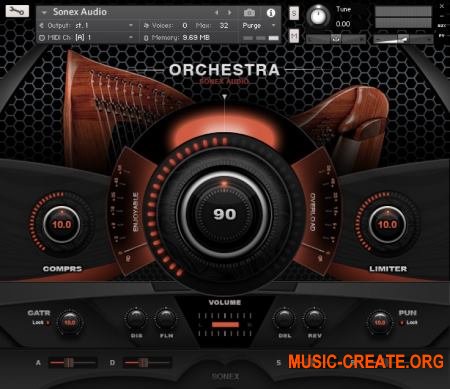
Task: Click the Memory icon
Action: click(x=146, y=38)
